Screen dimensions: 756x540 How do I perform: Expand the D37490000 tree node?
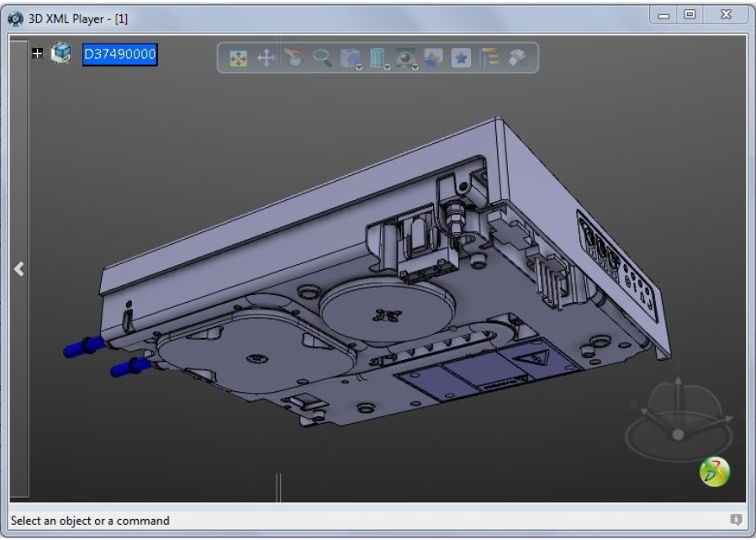(37, 53)
